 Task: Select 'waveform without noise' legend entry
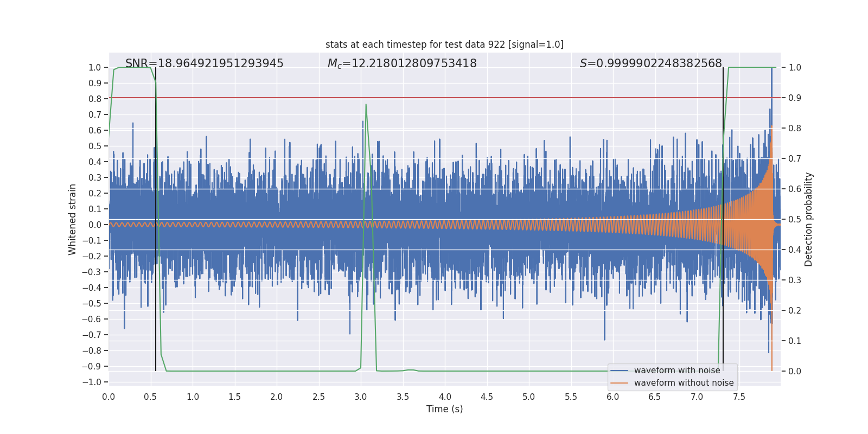click(684, 383)
